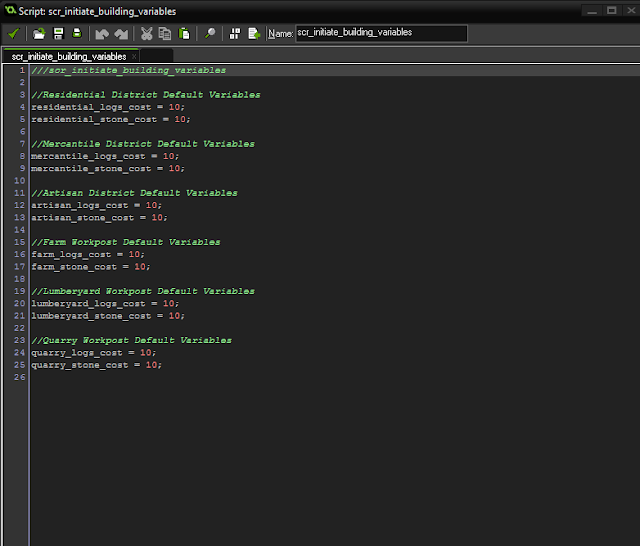Viewport: 640px width, 546px height.
Task: Maximize the script editor window
Action: (x=611, y=11)
